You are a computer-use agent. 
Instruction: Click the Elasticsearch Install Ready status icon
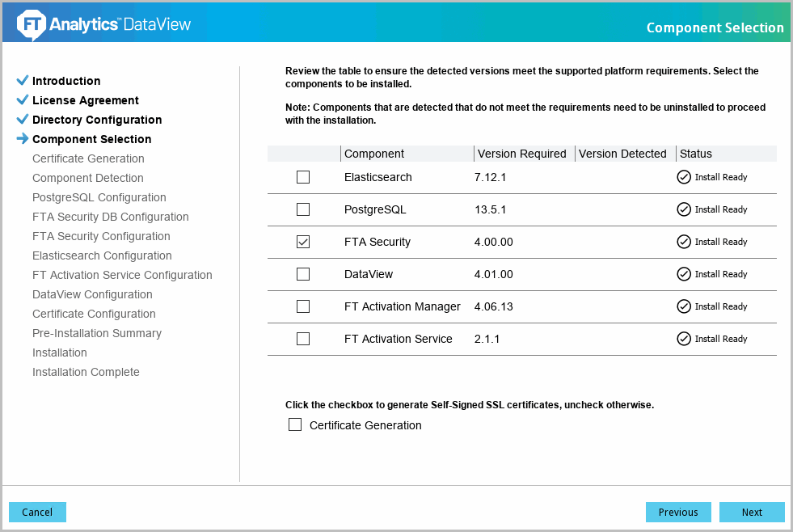point(684,177)
